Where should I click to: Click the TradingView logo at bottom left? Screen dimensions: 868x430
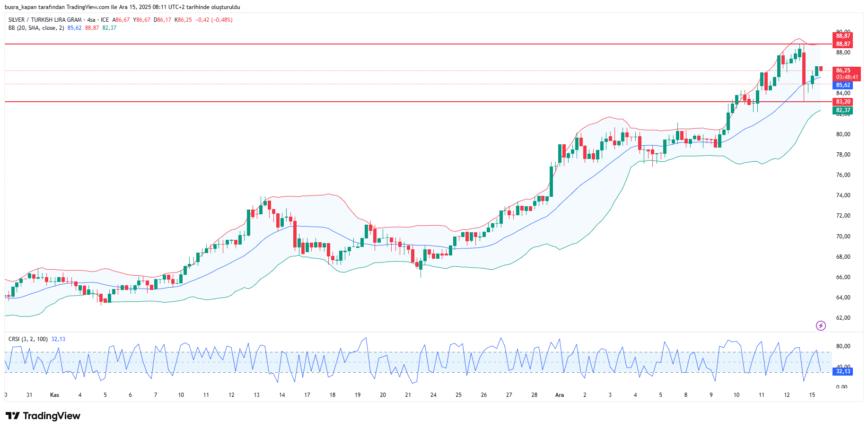tap(43, 416)
